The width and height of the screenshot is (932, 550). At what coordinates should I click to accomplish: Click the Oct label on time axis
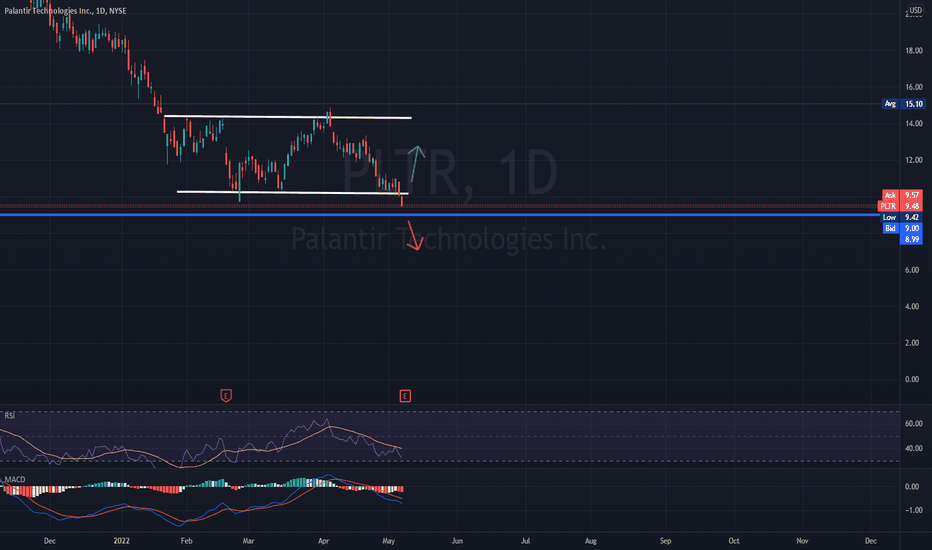(734, 541)
